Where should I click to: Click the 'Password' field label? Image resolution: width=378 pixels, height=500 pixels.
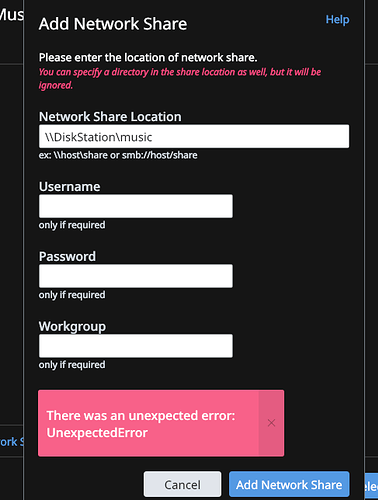point(67,257)
